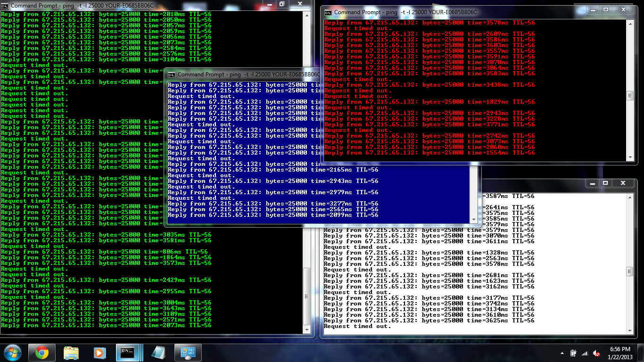Click the power plug icon in system tray
644x362 pixels.
(573, 353)
